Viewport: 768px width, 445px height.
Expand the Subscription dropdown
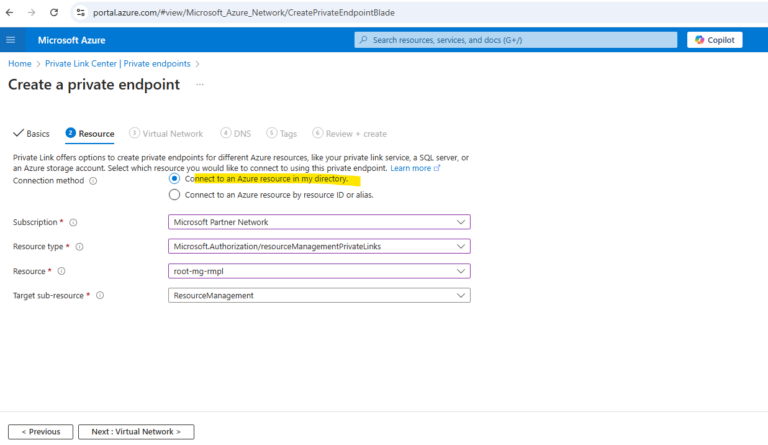pos(319,222)
